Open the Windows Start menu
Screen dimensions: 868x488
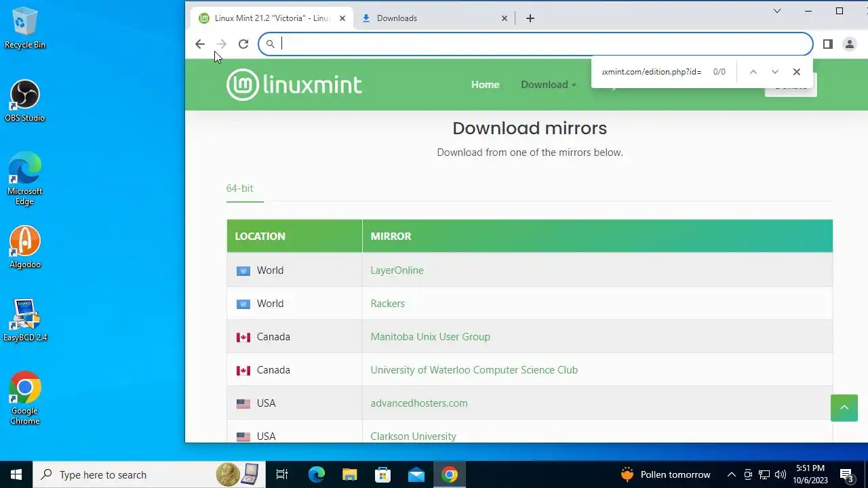tap(16, 474)
